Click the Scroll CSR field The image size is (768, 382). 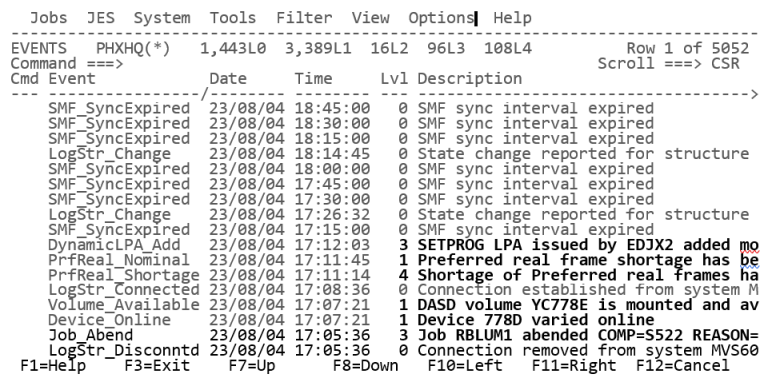(725, 64)
